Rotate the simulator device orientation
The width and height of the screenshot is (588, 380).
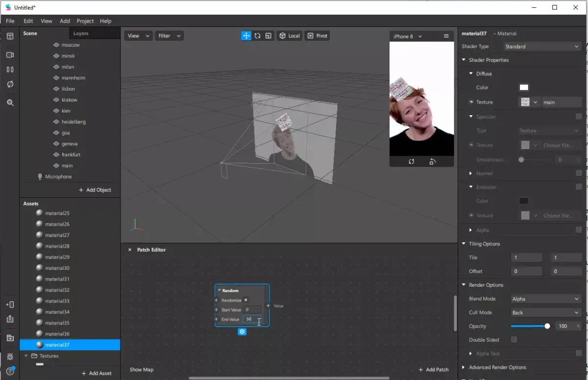pyautogui.click(x=432, y=161)
